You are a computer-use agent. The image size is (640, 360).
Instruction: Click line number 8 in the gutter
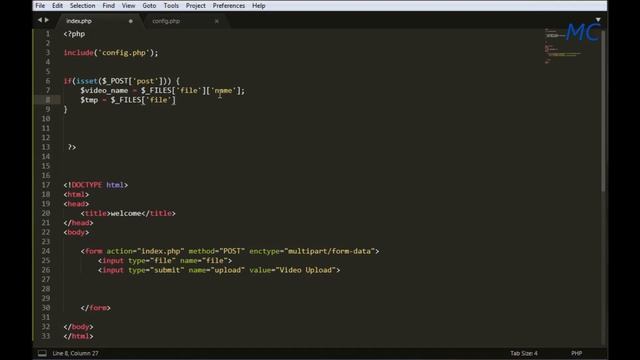point(48,100)
